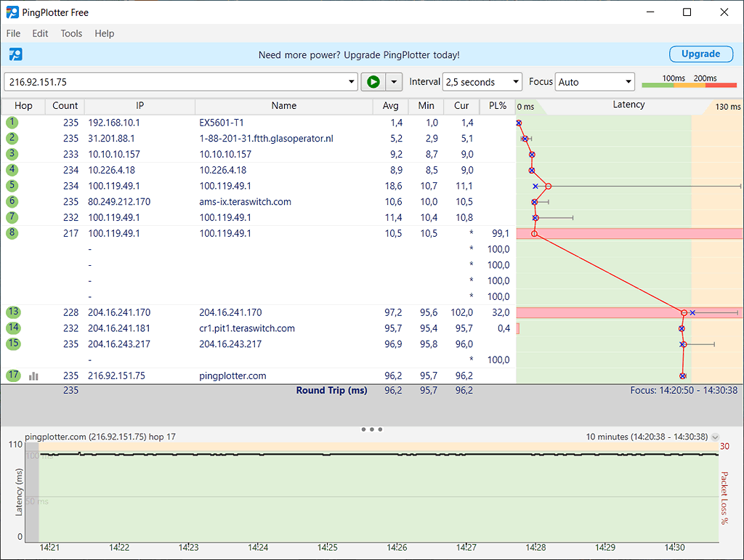Image resolution: width=744 pixels, height=560 pixels.
Task: Click the timeline graph title for hop 17
Action: point(100,437)
